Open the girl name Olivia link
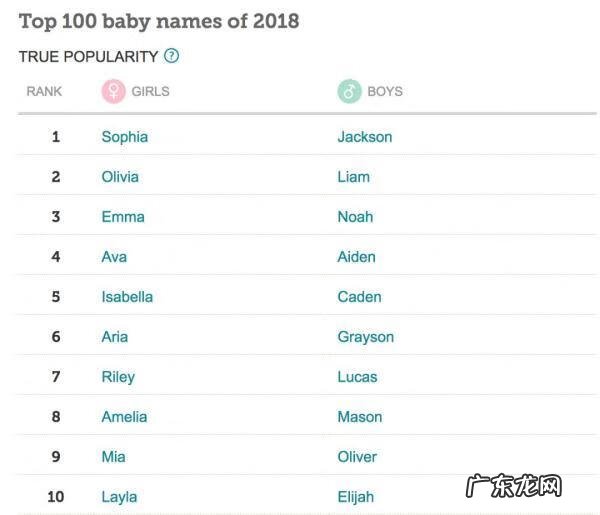The height and width of the screenshot is (515, 600). click(x=120, y=177)
